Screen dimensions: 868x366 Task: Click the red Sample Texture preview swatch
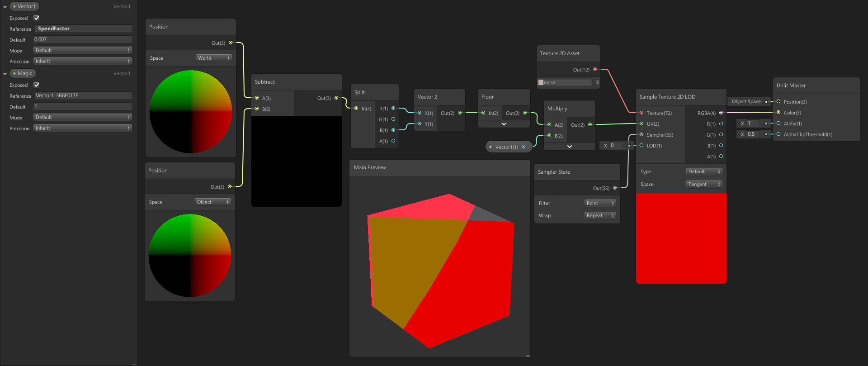(x=681, y=238)
